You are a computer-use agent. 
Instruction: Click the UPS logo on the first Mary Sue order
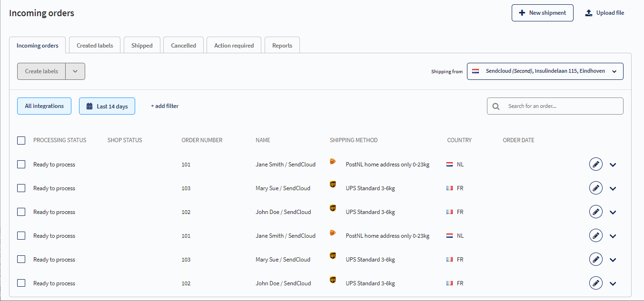[x=333, y=184]
